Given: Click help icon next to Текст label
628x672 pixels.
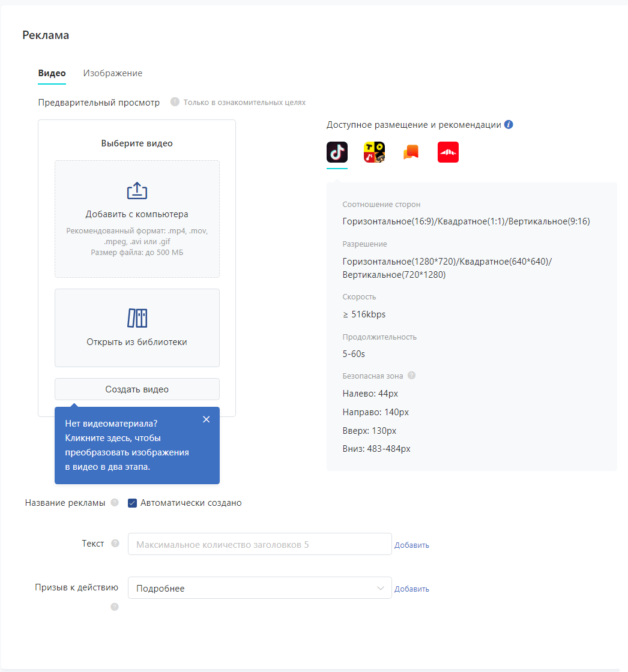Looking at the screenshot, I should coord(115,544).
